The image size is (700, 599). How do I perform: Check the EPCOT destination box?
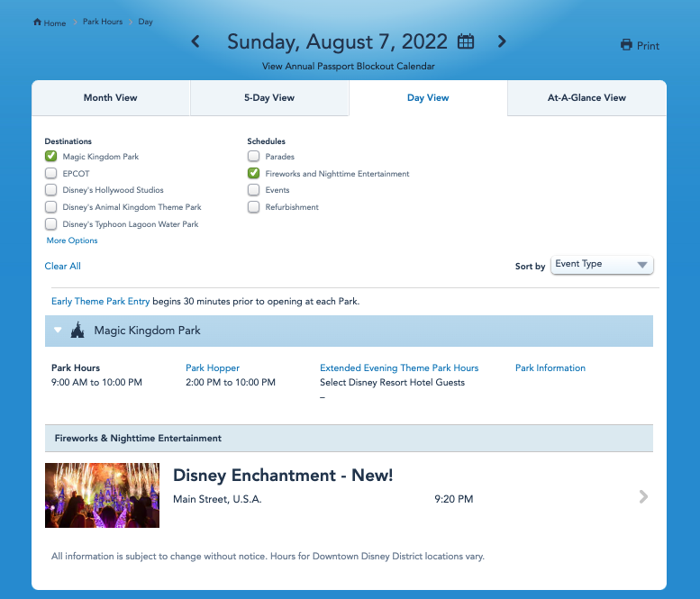click(50, 173)
